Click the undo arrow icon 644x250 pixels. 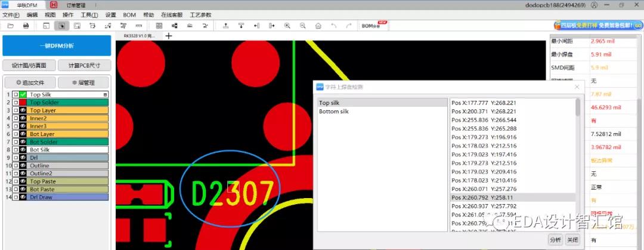pos(333,26)
